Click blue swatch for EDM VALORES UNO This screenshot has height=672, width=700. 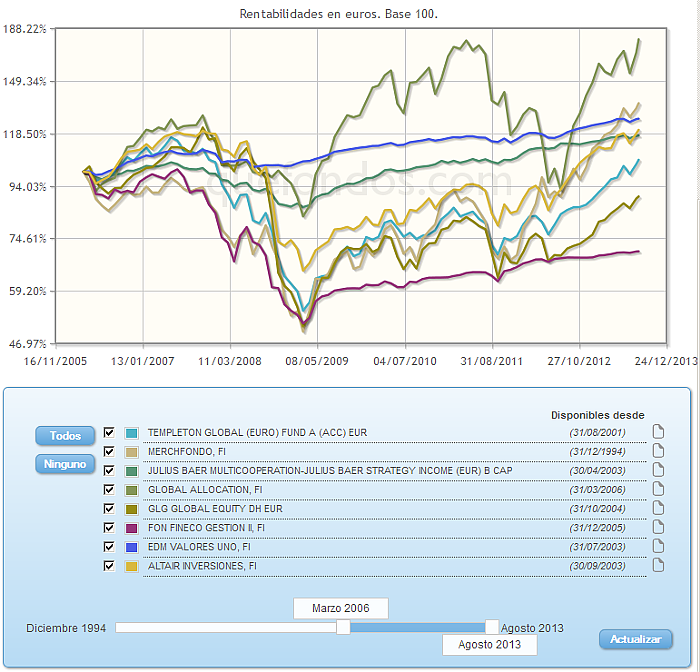pyautogui.click(x=131, y=547)
